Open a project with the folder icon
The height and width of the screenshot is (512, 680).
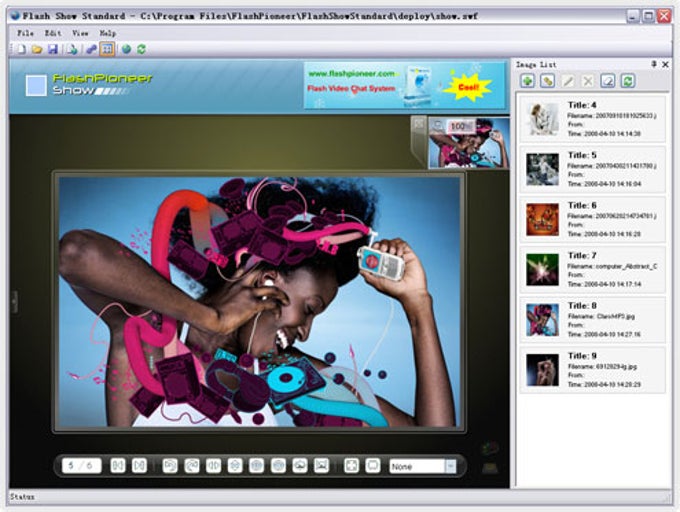pyautogui.click(x=37, y=48)
